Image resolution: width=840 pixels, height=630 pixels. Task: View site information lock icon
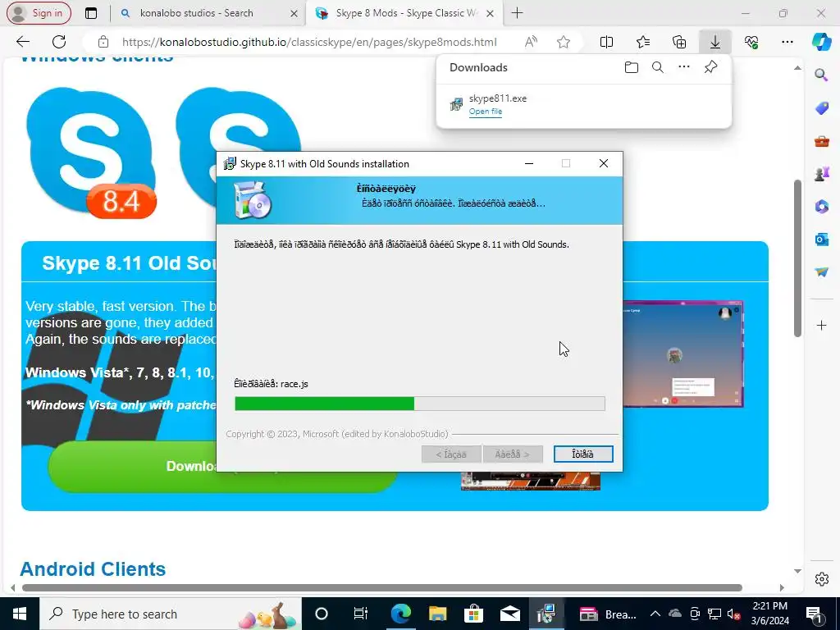[103, 42]
